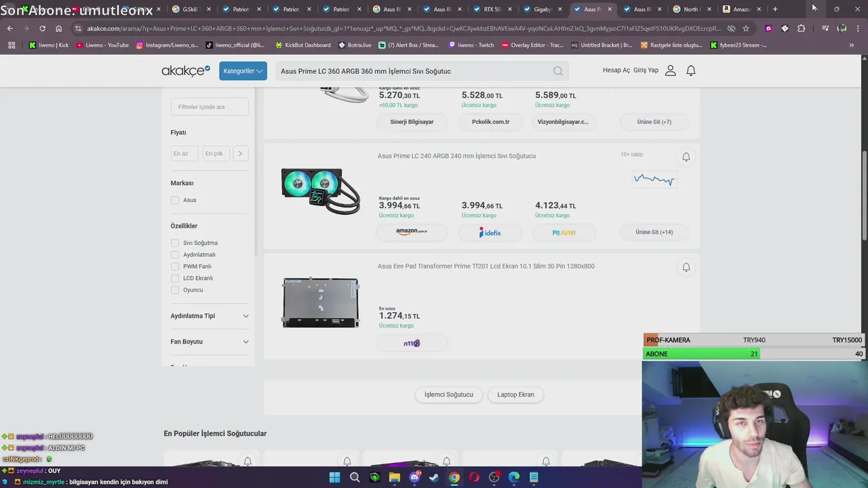Open the Asus Prime LC 240 ARGB product title
This screenshot has width=868, height=488.
(456, 156)
